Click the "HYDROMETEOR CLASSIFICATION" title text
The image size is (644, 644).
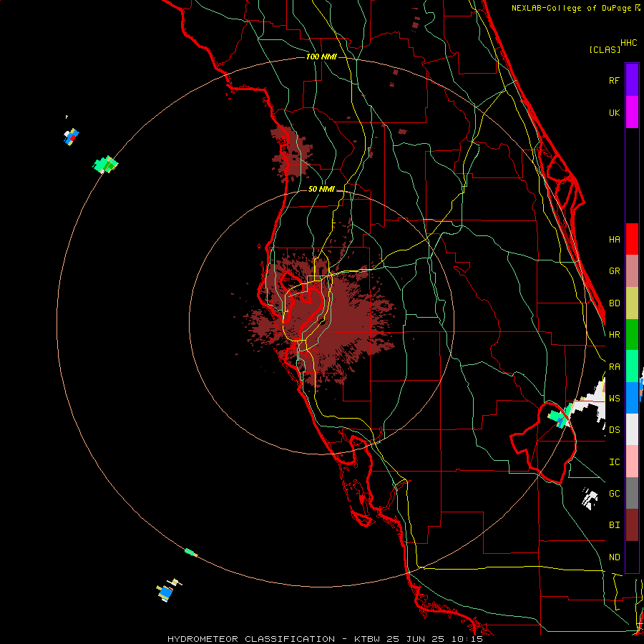pos(251,639)
